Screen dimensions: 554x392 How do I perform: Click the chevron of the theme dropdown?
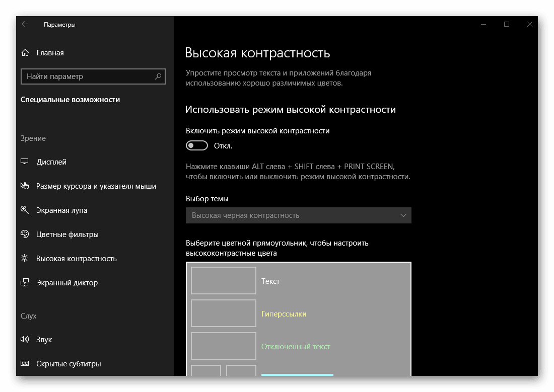[x=403, y=215]
